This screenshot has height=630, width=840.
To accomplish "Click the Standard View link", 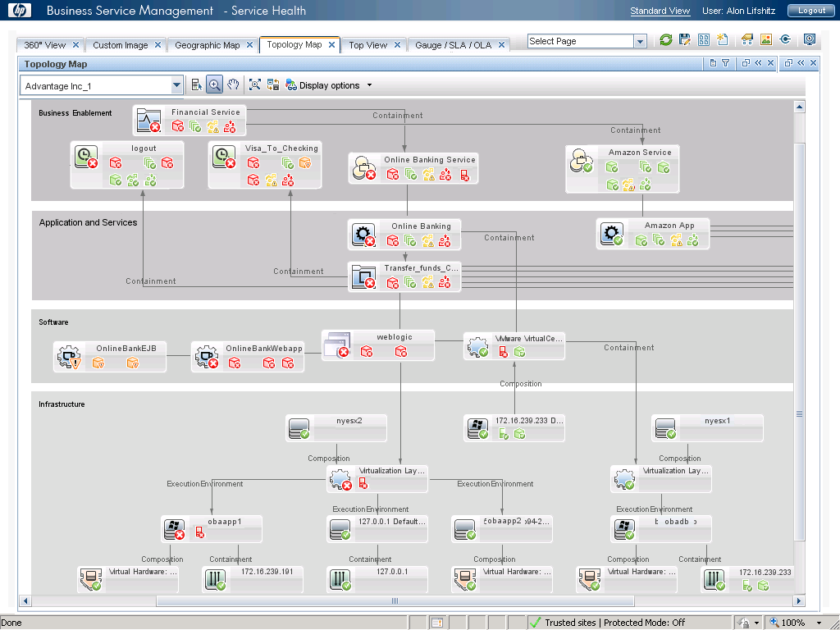I will [660, 11].
